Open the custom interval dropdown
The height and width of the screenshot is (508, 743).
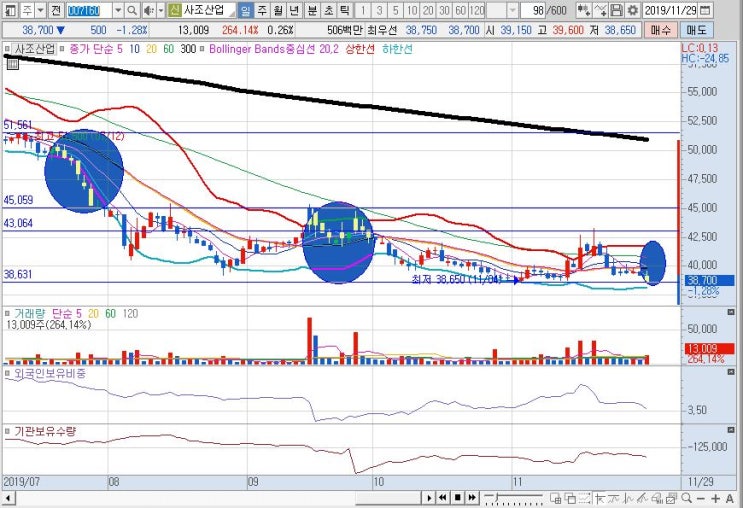point(513,10)
